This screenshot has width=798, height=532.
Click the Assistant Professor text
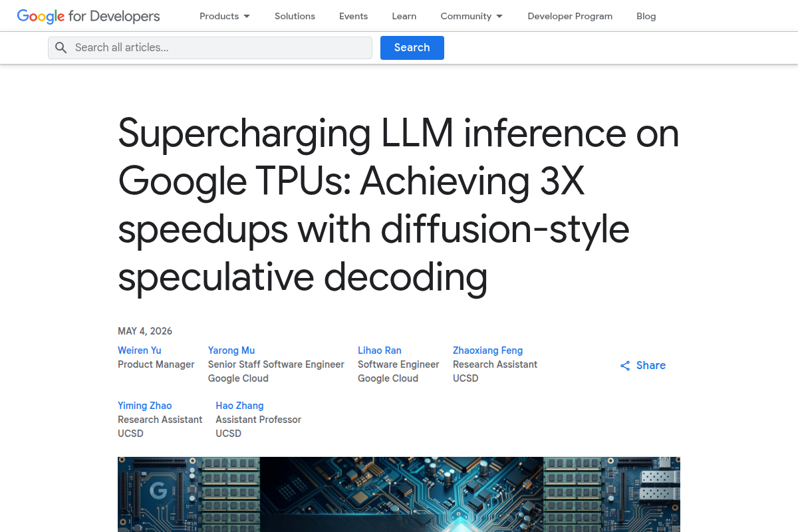coord(259,420)
